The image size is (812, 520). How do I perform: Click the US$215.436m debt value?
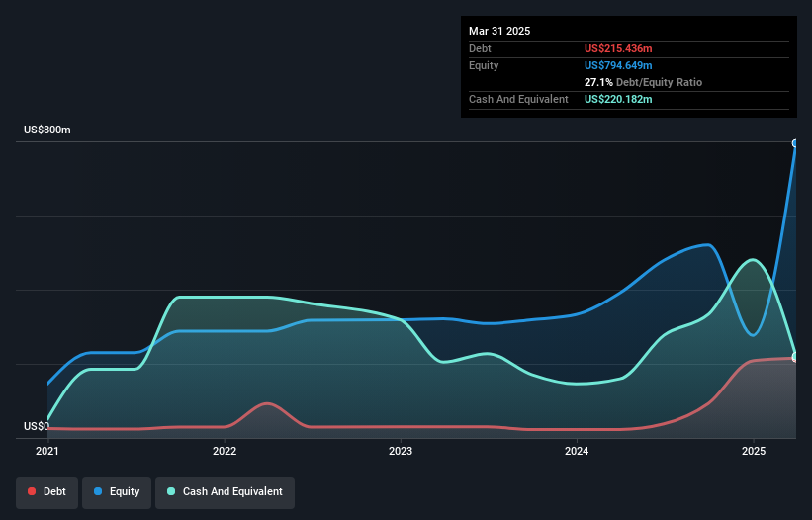pyautogui.click(x=618, y=48)
